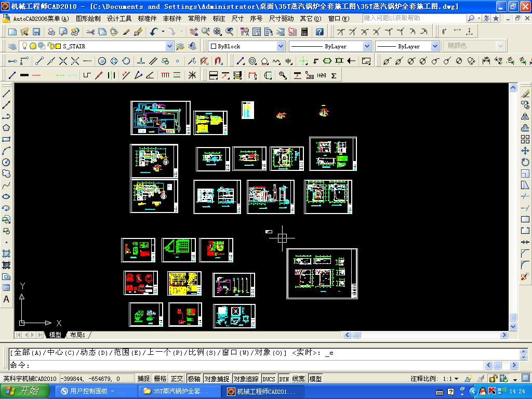The height and width of the screenshot is (399, 532).
Task: Click the Print icon
Action: [51, 32]
